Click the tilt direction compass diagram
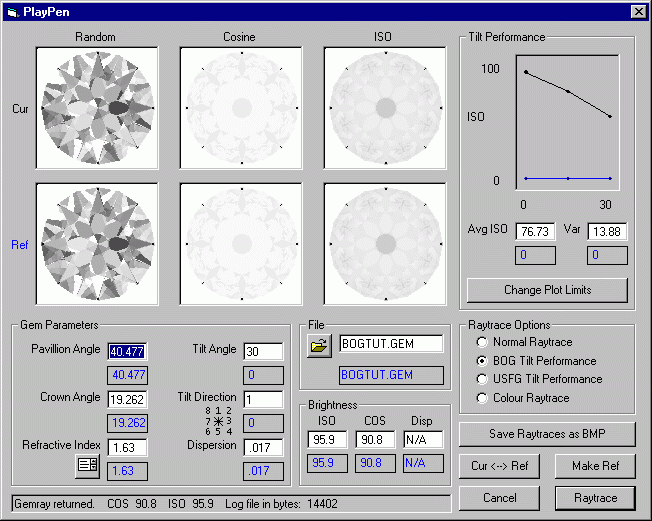652x521 pixels. (218, 421)
